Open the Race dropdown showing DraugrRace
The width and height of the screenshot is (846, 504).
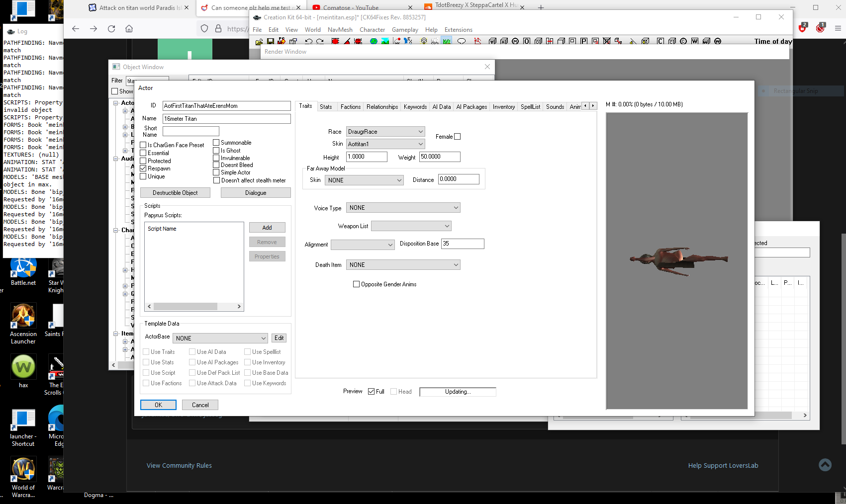pyautogui.click(x=385, y=132)
